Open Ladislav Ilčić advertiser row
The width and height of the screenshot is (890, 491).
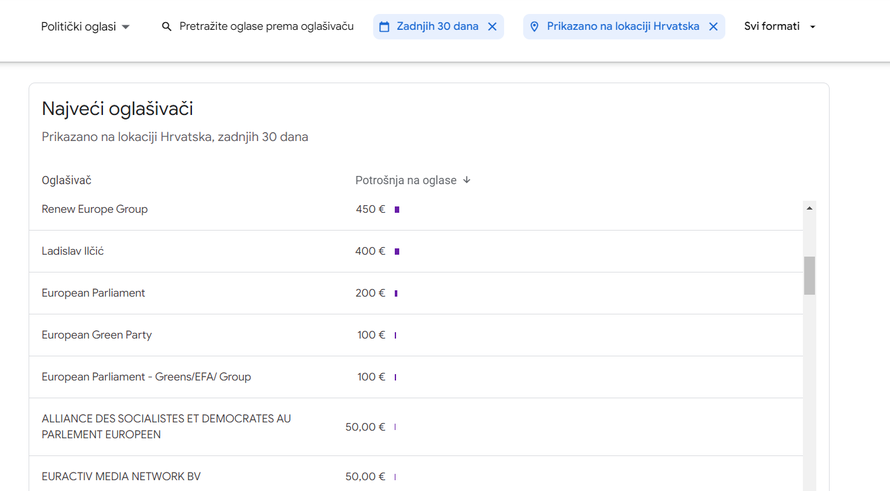coord(73,251)
